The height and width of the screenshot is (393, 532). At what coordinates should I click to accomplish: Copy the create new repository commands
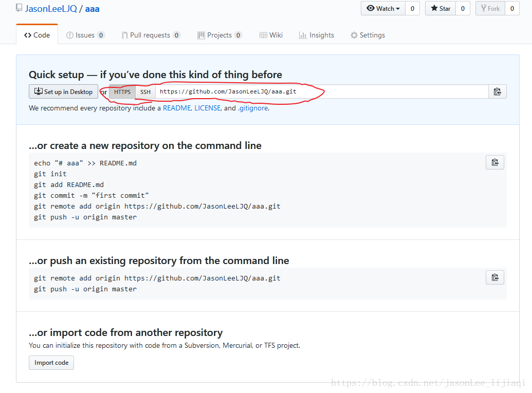(495, 162)
